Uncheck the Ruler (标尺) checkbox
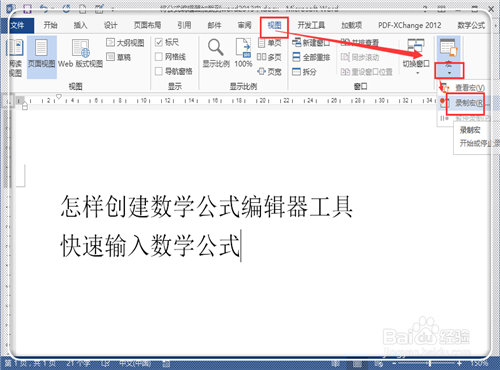500x370 pixels. 159,42
